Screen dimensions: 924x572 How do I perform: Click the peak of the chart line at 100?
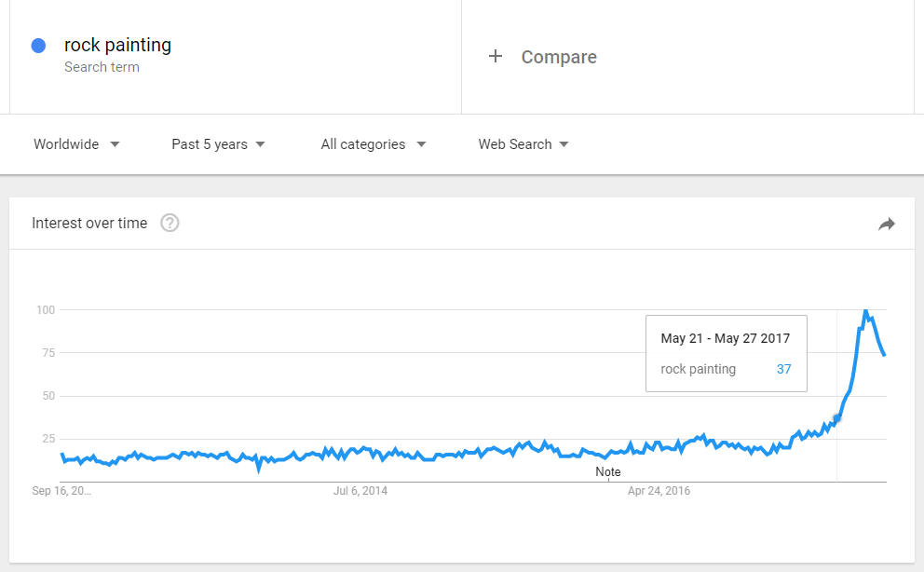[865, 310]
